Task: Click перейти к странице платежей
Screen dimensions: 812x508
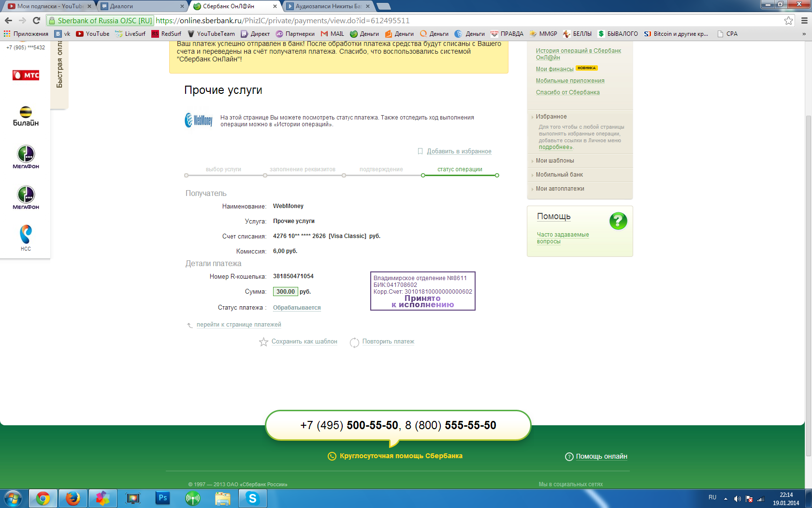Action: click(238, 325)
